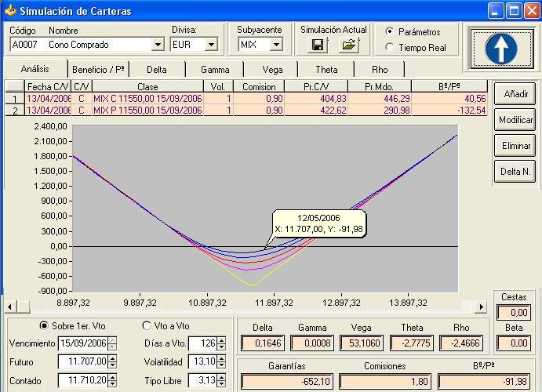Click the Días a Vto. field
This screenshot has height=392, width=542.
[x=202, y=343]
